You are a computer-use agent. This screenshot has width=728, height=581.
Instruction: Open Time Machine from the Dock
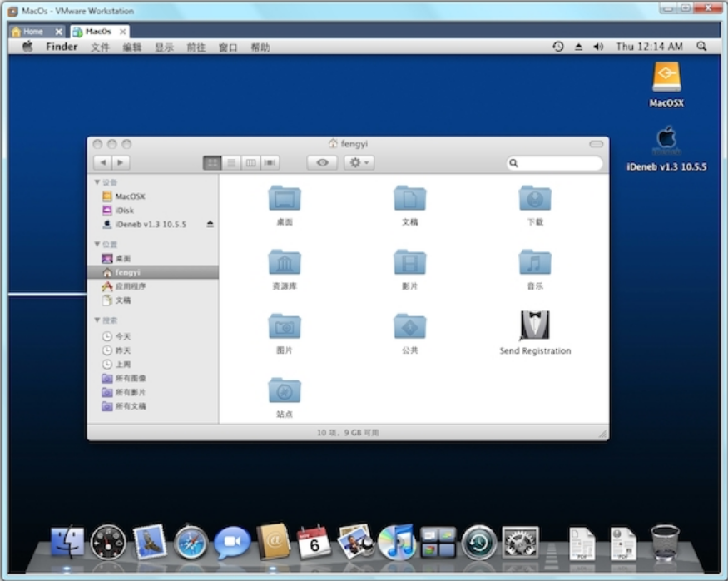pos(479,543)
